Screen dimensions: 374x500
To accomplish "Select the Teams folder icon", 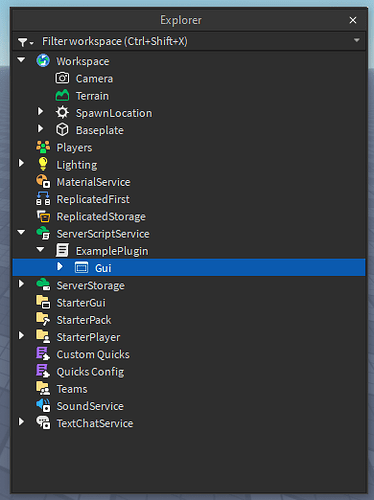I will click(x=43, y=388).
